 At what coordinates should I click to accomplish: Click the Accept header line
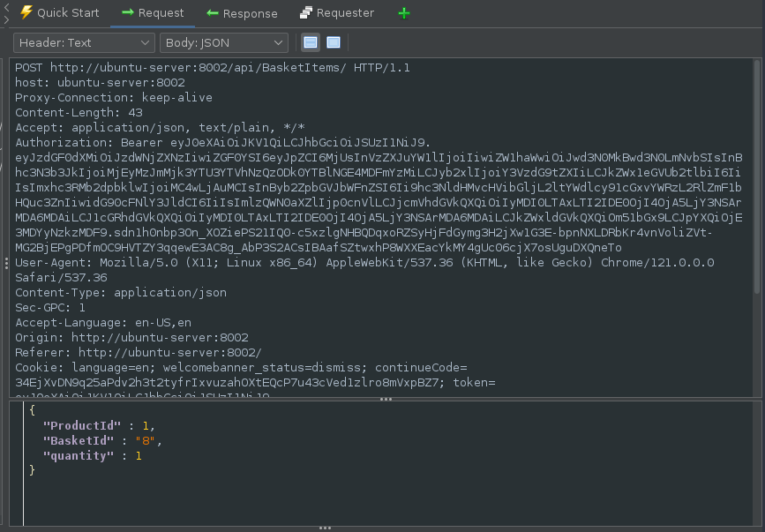160,127
